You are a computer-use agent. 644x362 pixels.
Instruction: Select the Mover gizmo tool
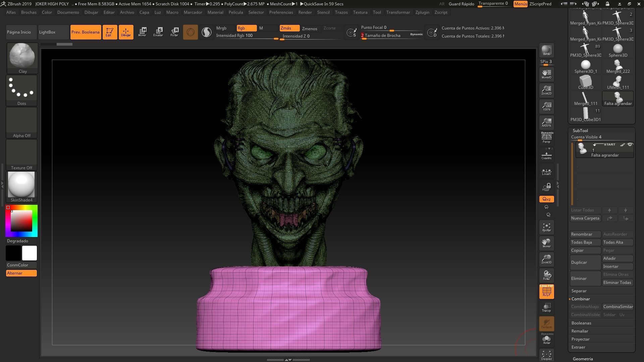pyautogui.click(x=142, y=32)
